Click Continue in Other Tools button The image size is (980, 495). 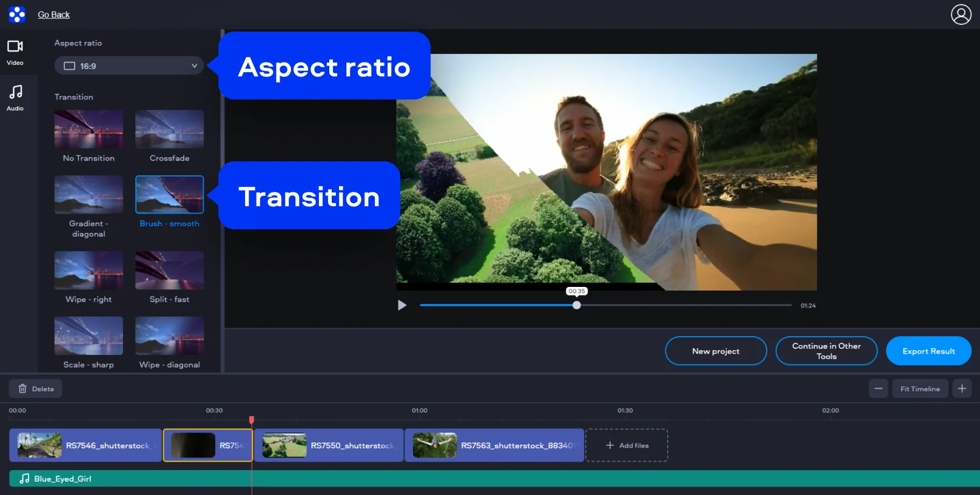point(826,351)
